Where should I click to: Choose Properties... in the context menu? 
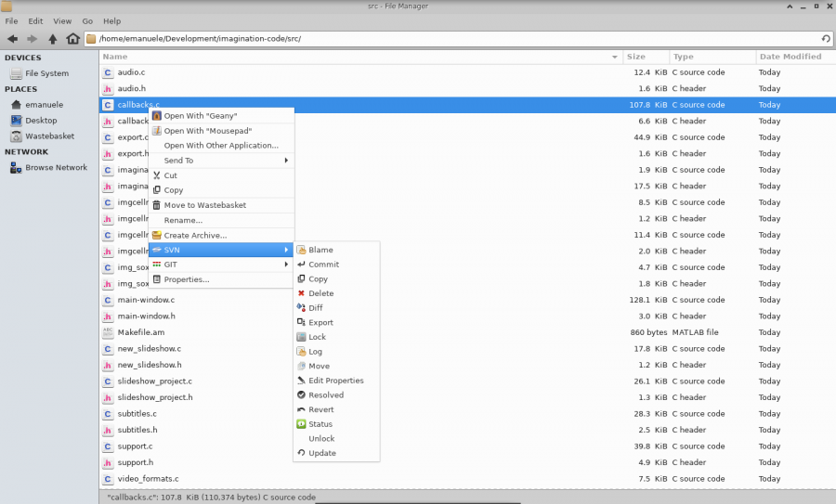pos(222,279)
